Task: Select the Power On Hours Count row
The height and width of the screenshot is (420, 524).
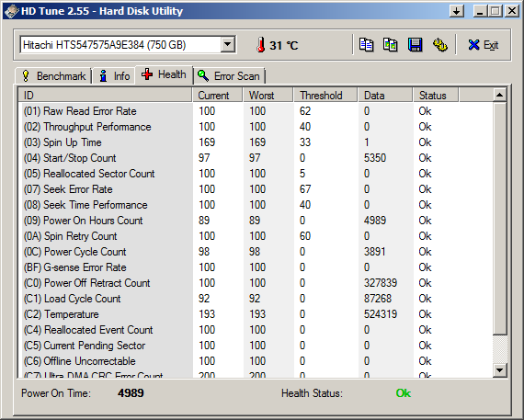Action: (256, 221)
